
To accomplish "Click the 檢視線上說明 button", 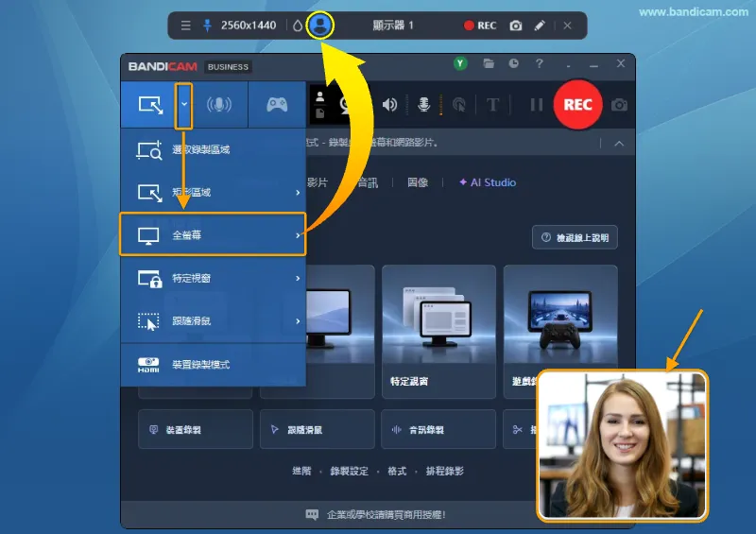I will click(575, 237).
